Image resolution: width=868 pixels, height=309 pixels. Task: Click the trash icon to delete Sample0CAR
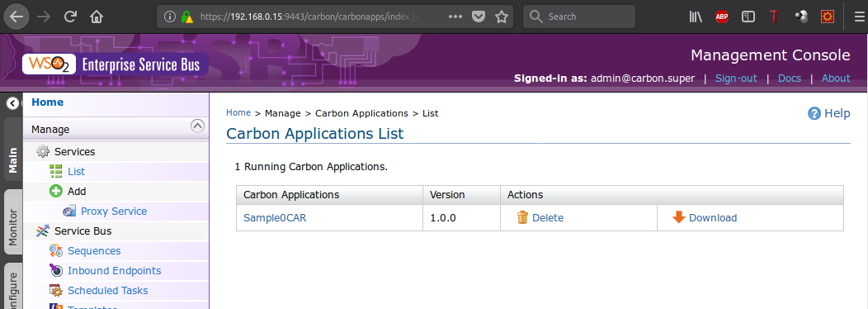pyautogui.click(x=522, y=217)
